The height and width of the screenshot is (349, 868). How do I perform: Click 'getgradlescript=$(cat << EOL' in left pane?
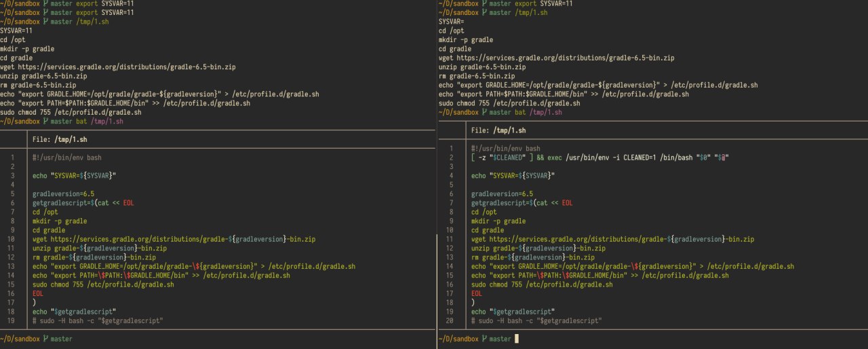pos(83,203)
